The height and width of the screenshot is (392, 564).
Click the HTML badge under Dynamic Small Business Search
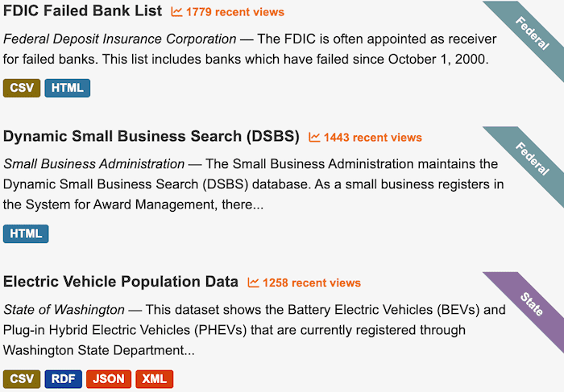tap(26, 234)
